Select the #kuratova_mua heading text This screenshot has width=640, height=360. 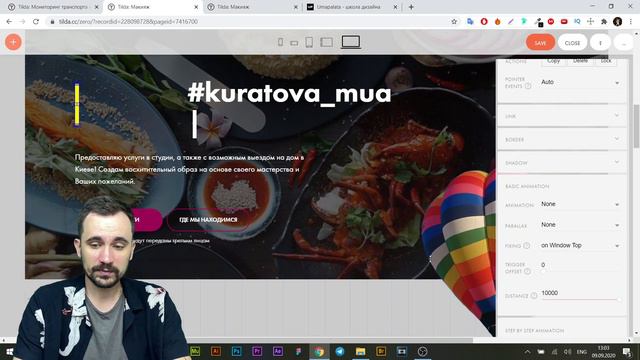coord(289,93)
